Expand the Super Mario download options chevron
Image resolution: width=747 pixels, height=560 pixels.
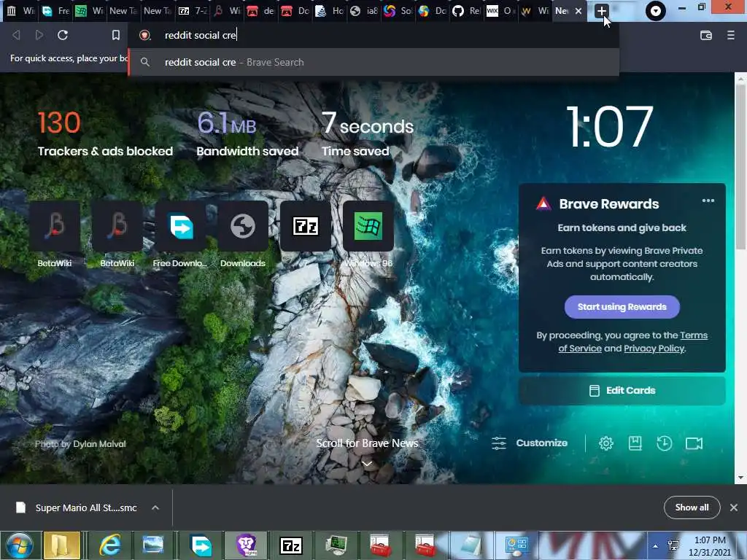pos(155,507)
